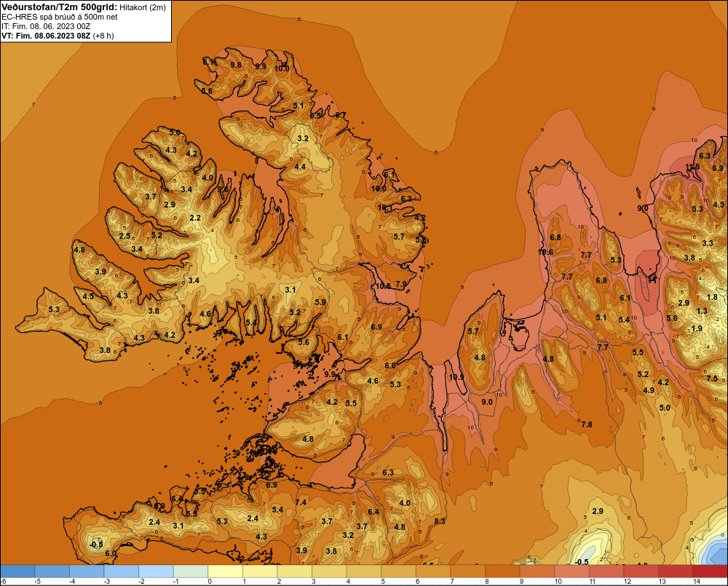Select the legend swatch between -3 and -2

[x=121, y=571]
